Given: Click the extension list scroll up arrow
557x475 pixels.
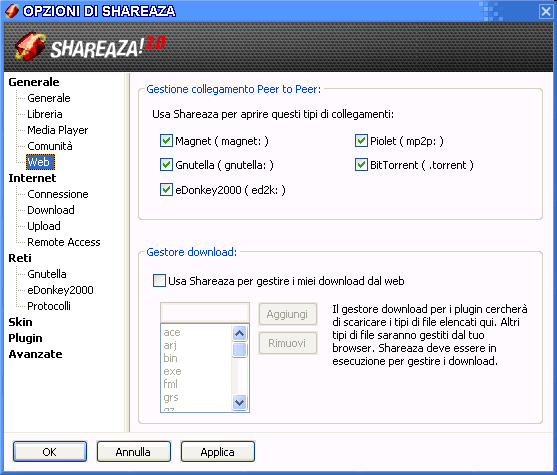Looking at the screenshot, I should (x=239, y=333).
